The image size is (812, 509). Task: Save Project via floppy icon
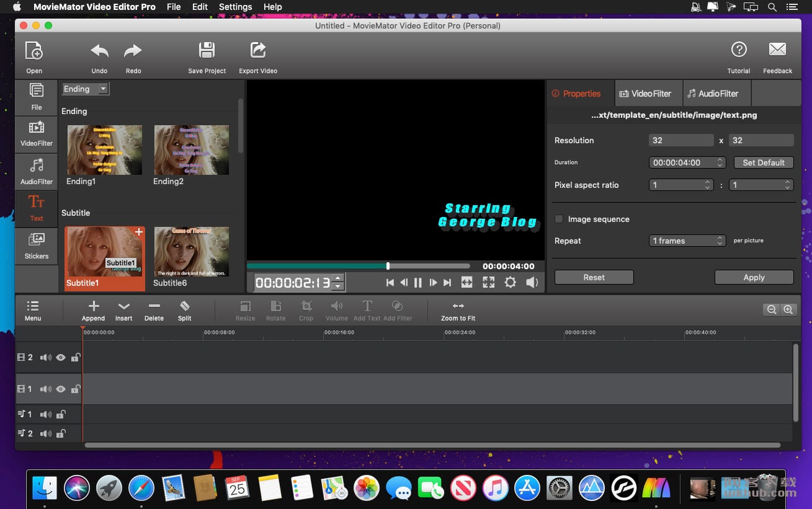coord(207,51)
